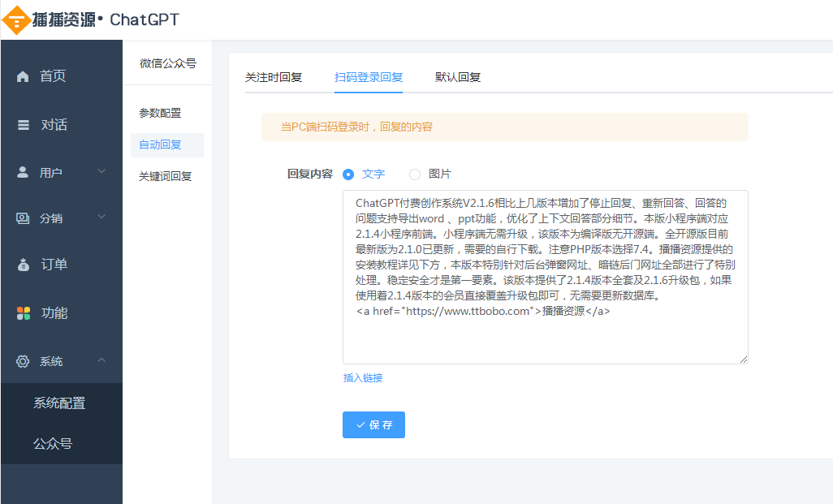
Task: Click the home icon beside 首页
Action: [22, 76]
